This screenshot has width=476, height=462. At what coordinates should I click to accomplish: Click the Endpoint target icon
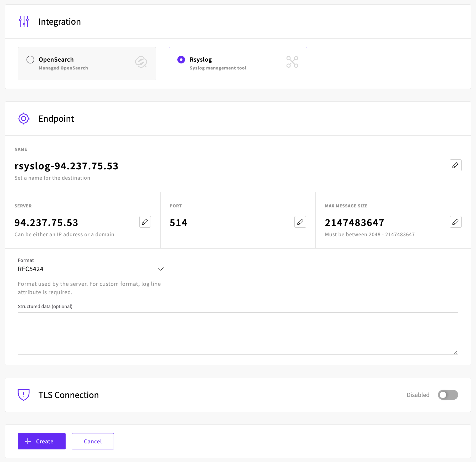pyautogui.click(x=24, y=119)
